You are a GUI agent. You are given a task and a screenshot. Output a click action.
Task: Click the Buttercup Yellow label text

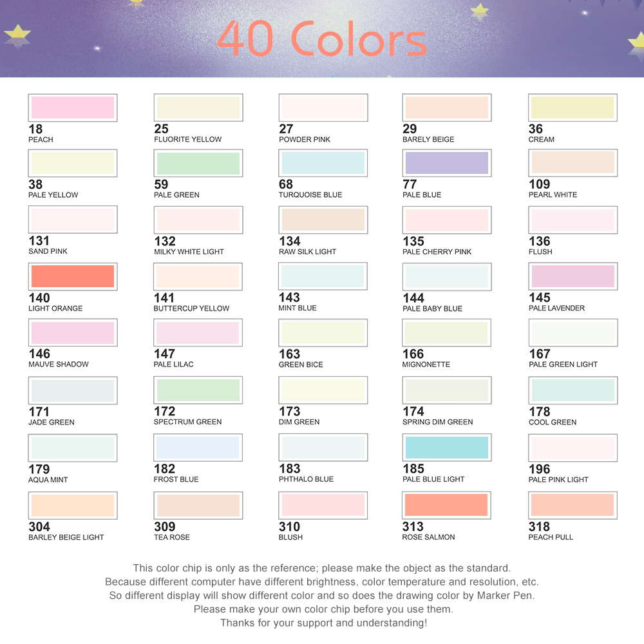click(x=191, y=308)
